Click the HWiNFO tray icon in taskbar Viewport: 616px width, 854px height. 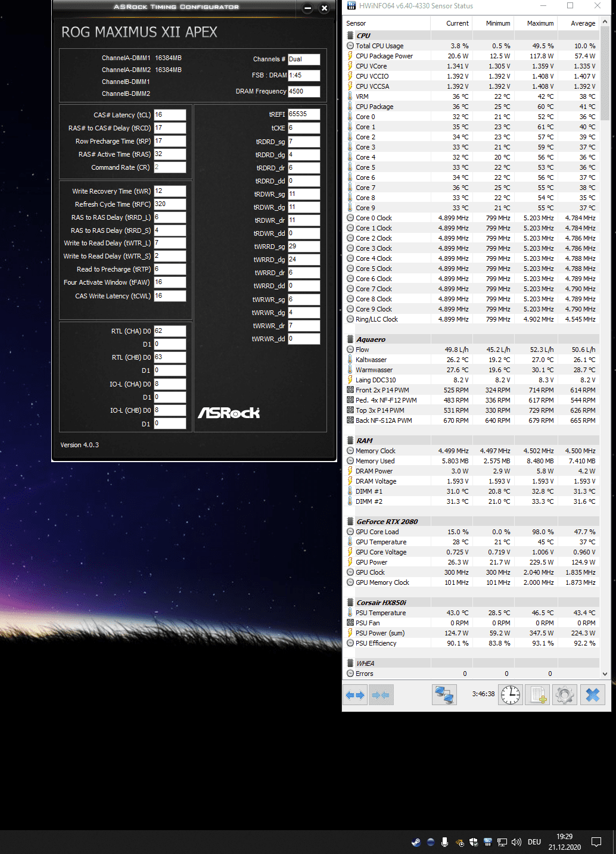click(x=488, y=842)
